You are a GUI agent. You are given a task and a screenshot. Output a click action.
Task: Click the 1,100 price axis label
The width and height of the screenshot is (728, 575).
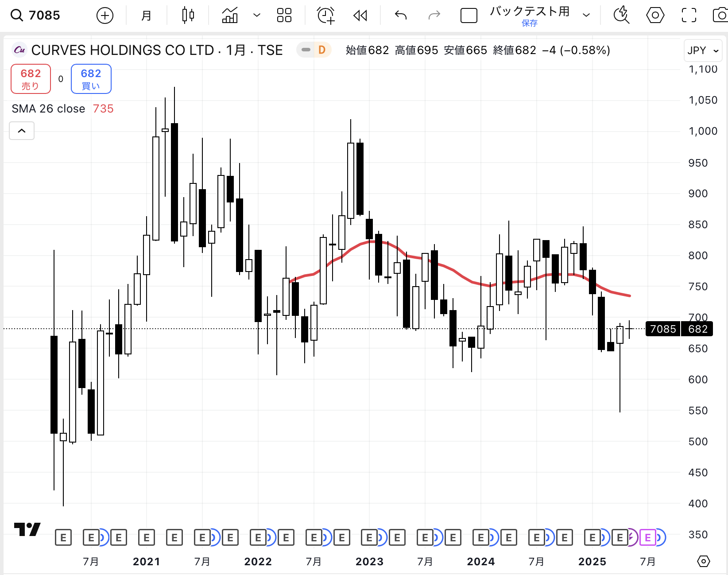click(703, 69)
